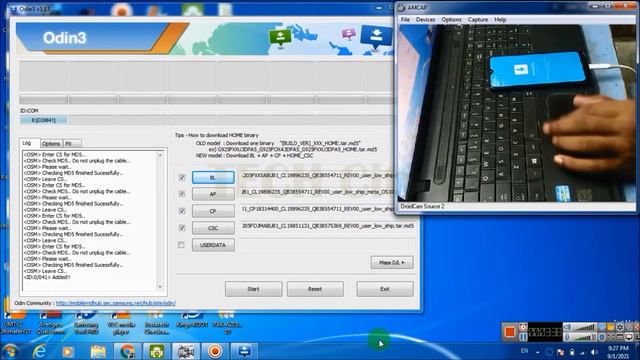640x360 pixels.
Task: Launch Internet Explorer from the taskbar
Action: (40, 351)
